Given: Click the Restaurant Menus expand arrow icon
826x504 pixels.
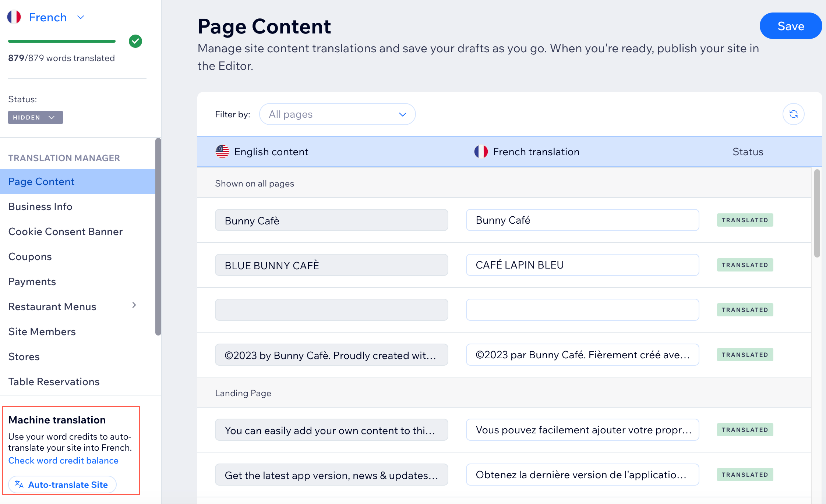Looking at the screenshot, I should [134, 306].
